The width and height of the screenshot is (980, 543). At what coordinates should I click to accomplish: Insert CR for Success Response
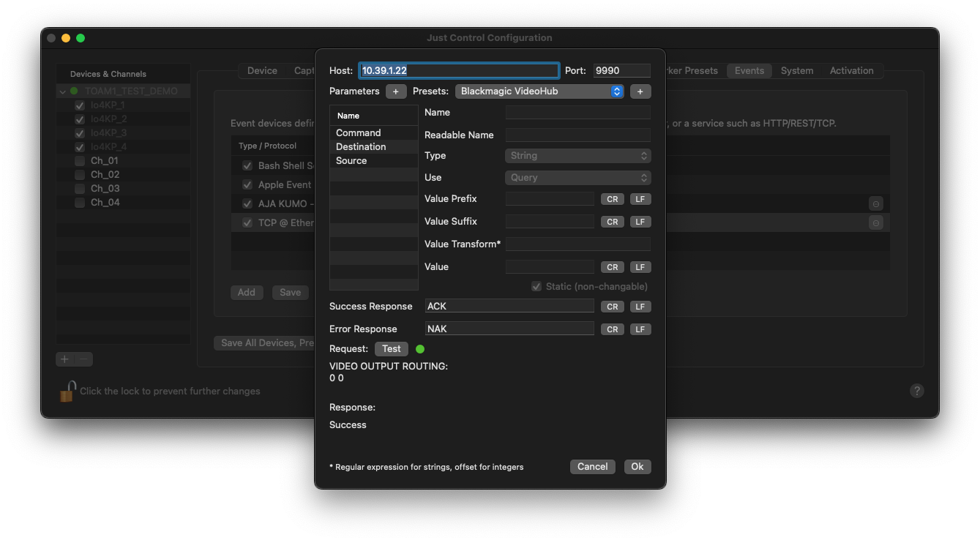click(613, 307)
